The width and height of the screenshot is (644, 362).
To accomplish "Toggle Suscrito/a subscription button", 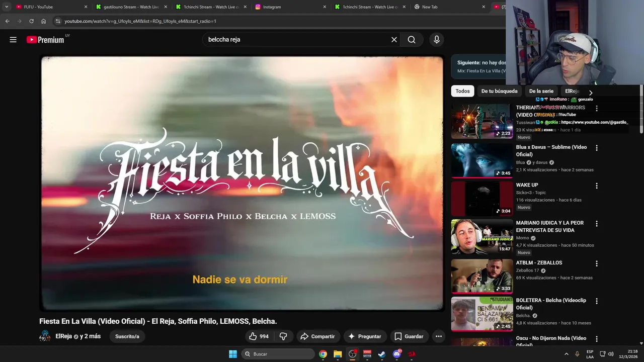I will click(127, 336).
